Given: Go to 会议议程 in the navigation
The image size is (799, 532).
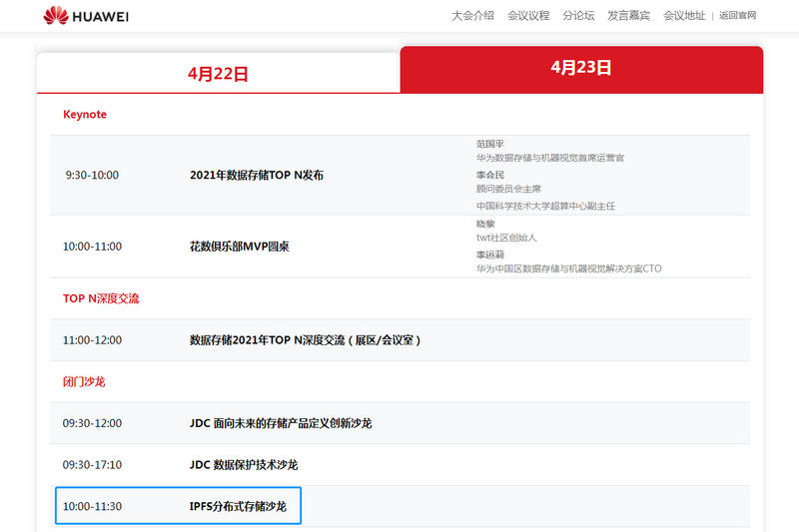Looking at the screenshot, I should [x=528, y=16].
